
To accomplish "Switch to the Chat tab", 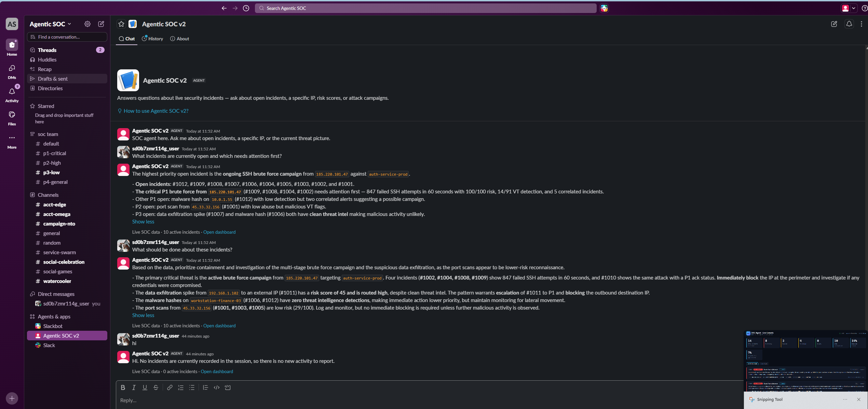I will tap(127, 39).
